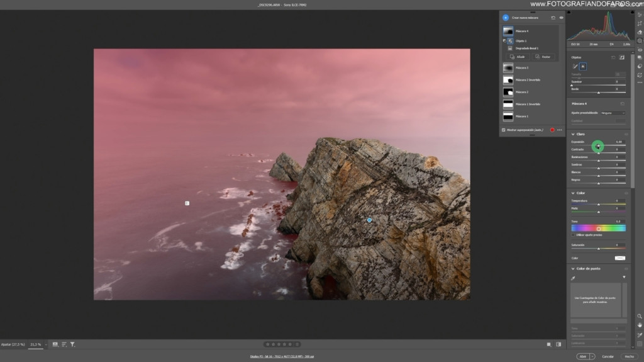Open the Display P3 workflow options link
The width and height of the screenshot is (644, 362).
tap(282, 356)
